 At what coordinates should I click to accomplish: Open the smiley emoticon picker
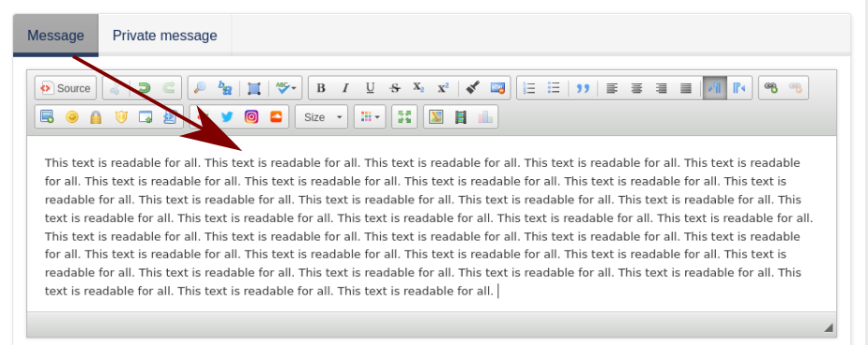pyautogui.click(x=72, y=116)
